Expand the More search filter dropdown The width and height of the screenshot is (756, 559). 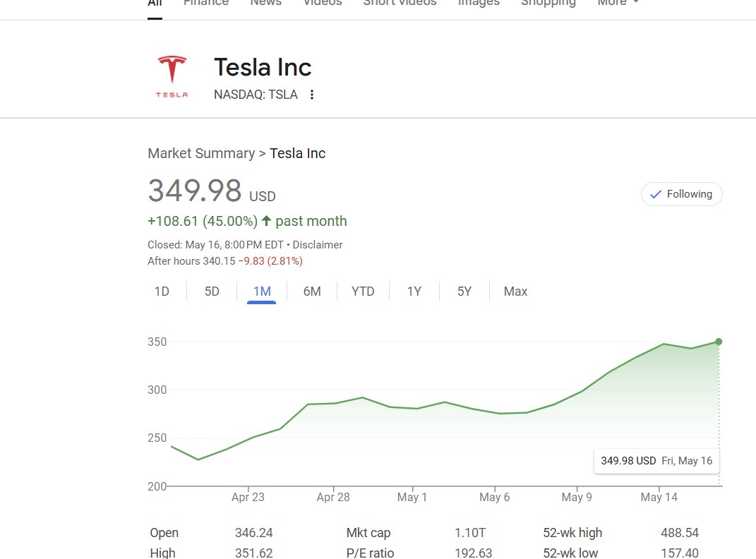pyautogui.click(x=618, y=2)
